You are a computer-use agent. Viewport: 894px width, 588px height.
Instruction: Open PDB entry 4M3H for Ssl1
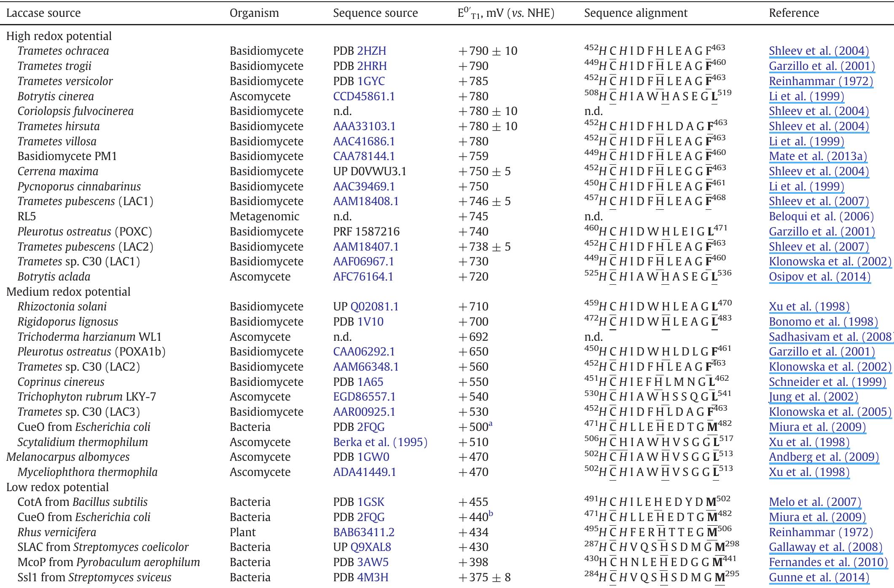[x=372, y=577]
